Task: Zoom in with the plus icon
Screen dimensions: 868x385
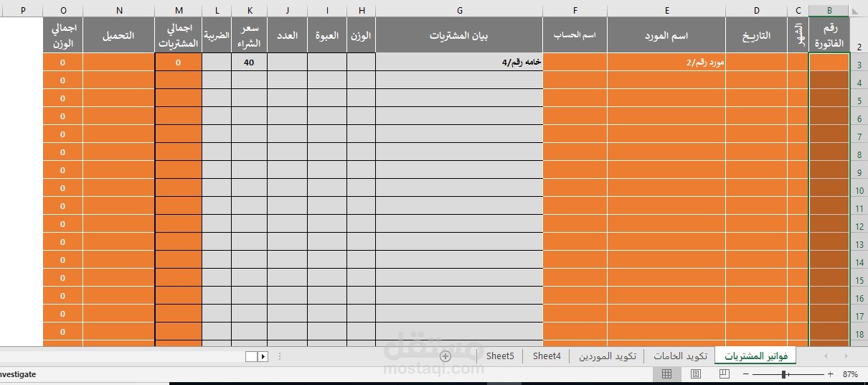Action: (830, 374)
